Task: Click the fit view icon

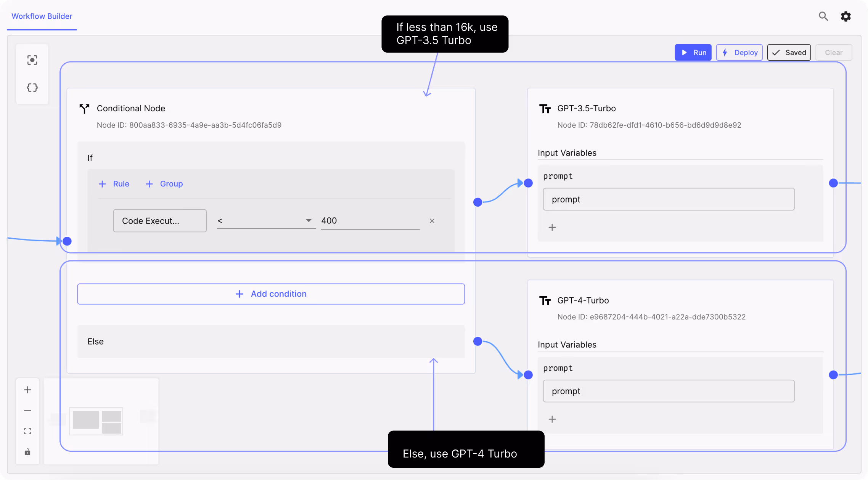Action: 27,431
